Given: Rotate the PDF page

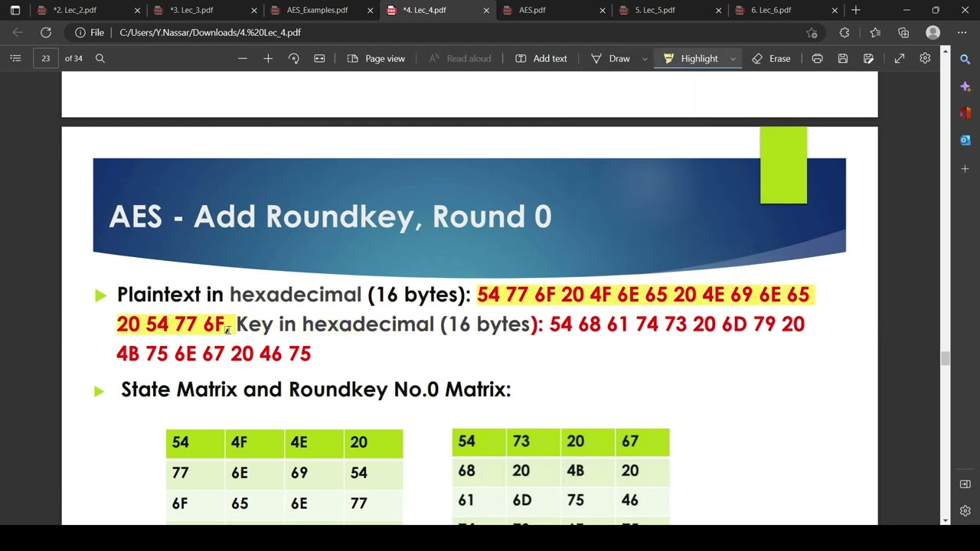Looking at the screenshot, I should click(x=293, y=58).
